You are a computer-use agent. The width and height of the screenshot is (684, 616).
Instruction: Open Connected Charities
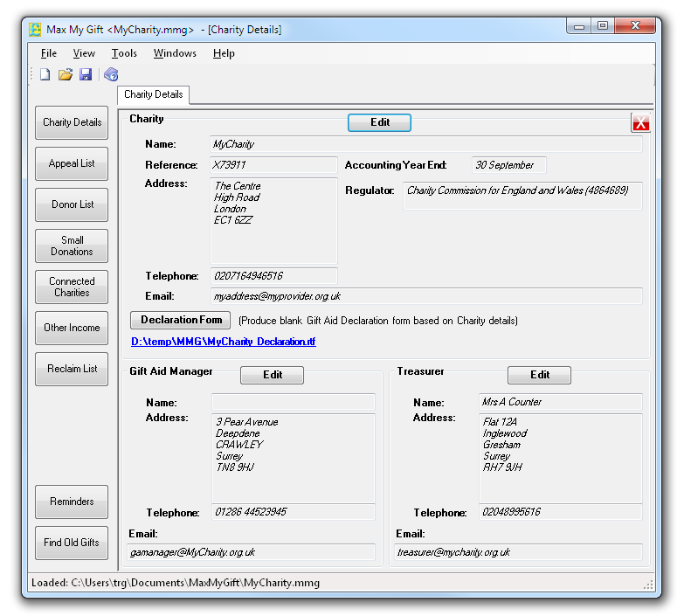point(72,287)
